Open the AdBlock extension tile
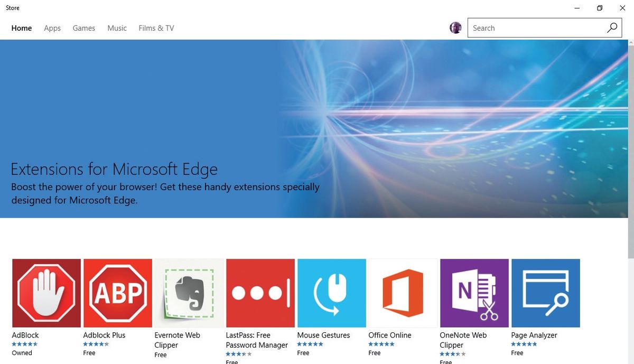Viewport: 634px width, 364px height. click(46, 293)
